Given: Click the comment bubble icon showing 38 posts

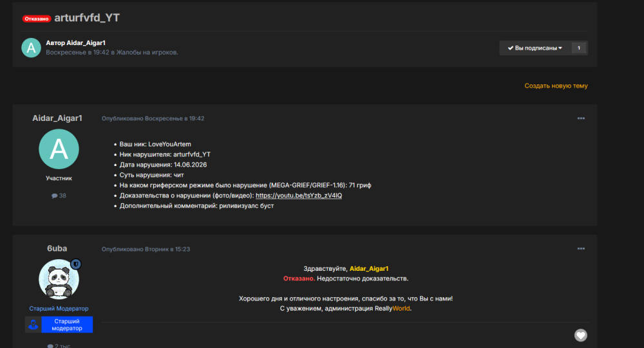Looking at the screenshot, I should click(54, 196).
